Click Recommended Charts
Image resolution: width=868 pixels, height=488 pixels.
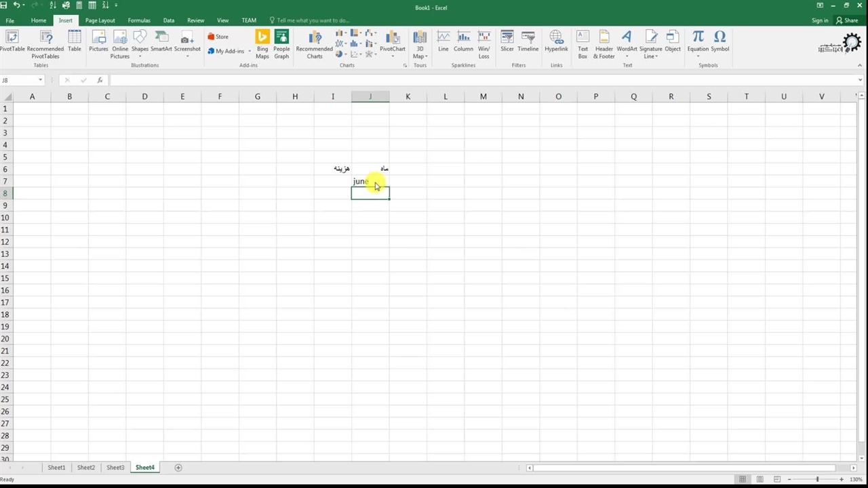tap(315, 43)
